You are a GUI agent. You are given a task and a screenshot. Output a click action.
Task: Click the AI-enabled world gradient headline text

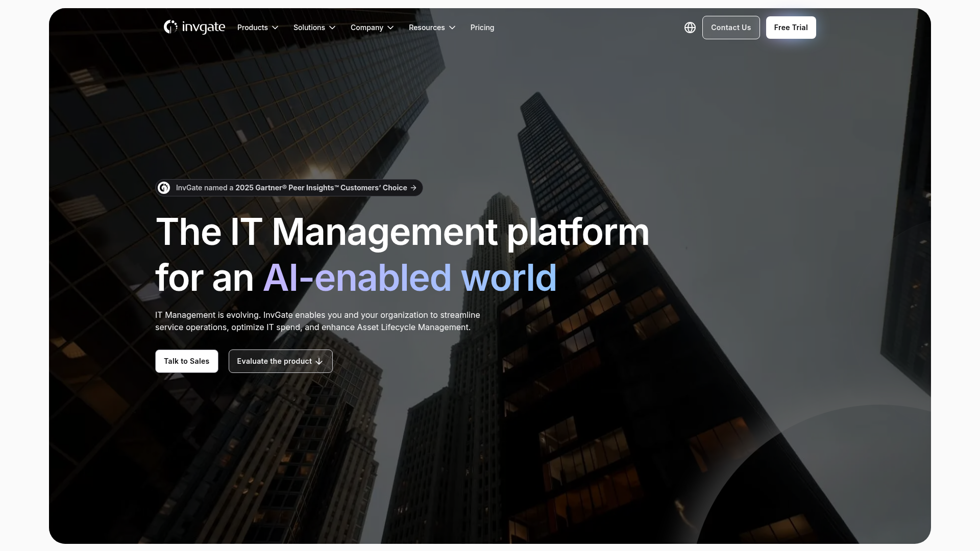point(408,277)
